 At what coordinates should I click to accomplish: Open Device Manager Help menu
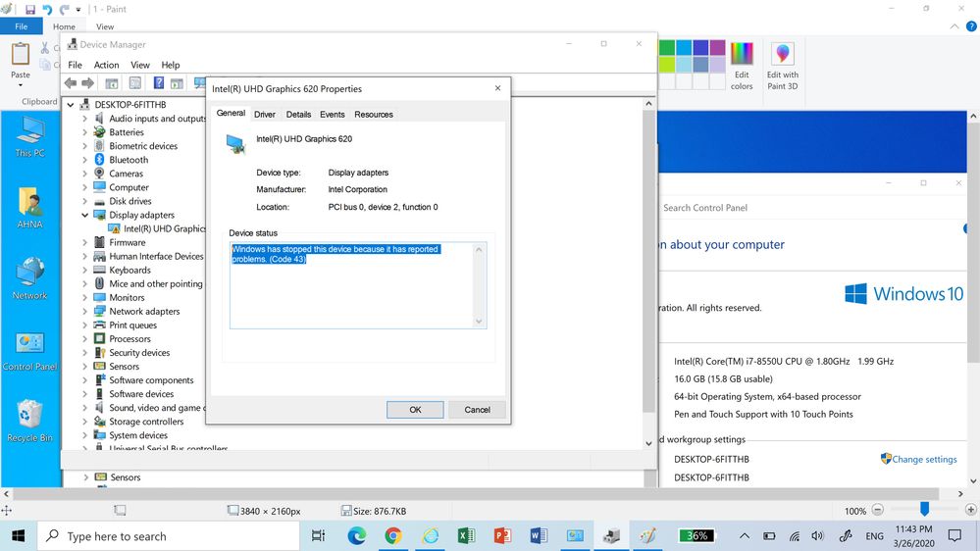point(171,65)
